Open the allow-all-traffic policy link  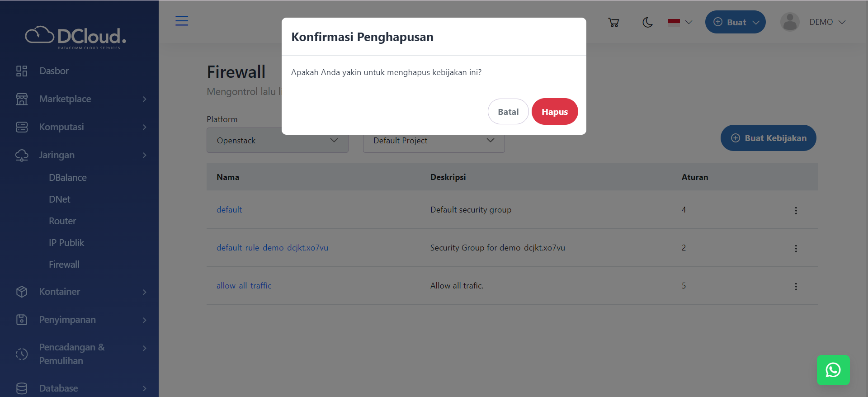point(244,286)
